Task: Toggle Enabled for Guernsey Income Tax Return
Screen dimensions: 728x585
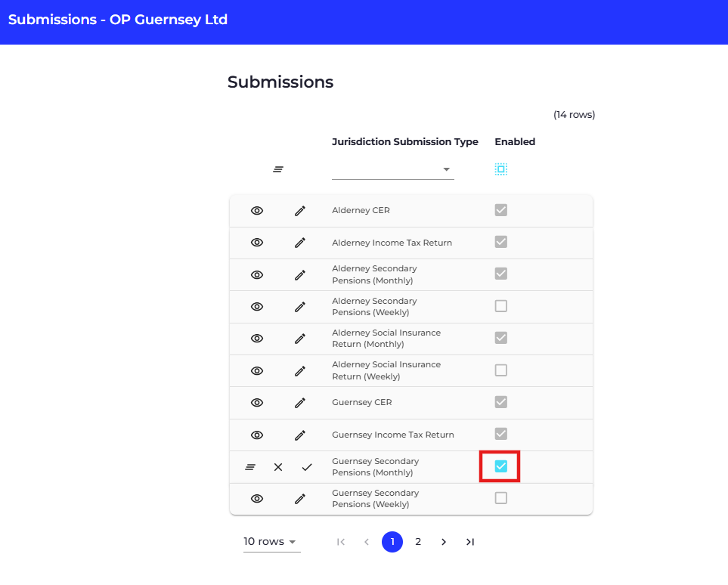Action: 501,434
